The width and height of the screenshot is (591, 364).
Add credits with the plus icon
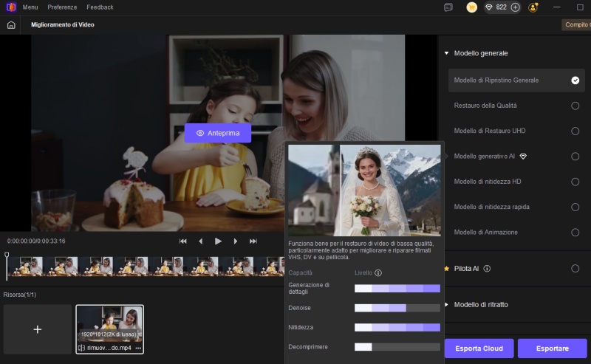515,7
